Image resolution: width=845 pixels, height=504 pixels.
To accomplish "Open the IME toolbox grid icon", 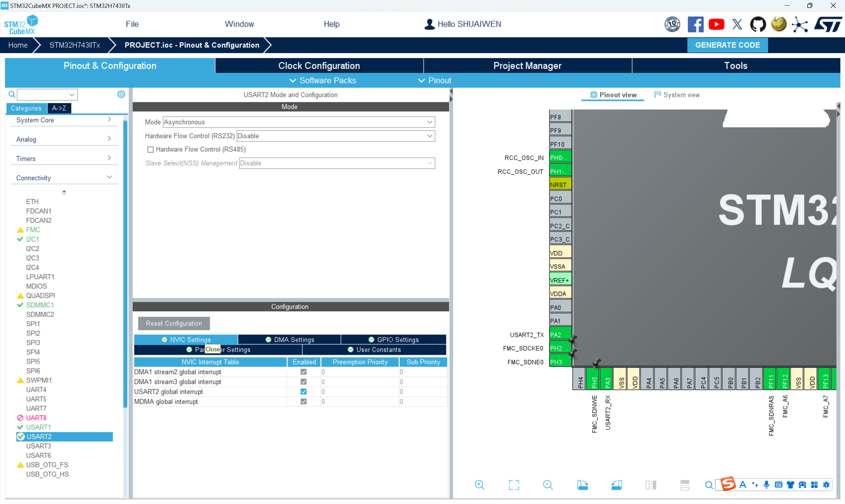I will click(814, 485).
